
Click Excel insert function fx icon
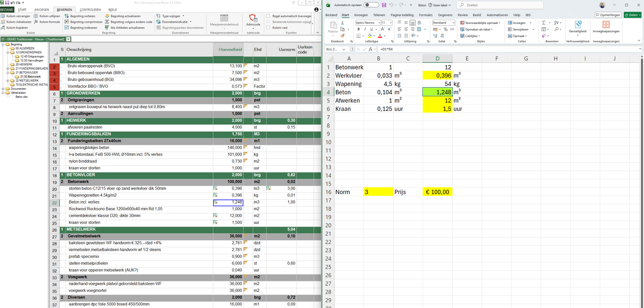pos(370,49)
